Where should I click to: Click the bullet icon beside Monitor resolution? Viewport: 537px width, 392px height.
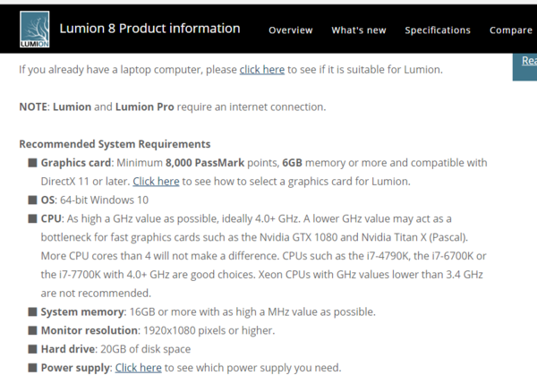point(32,330)
